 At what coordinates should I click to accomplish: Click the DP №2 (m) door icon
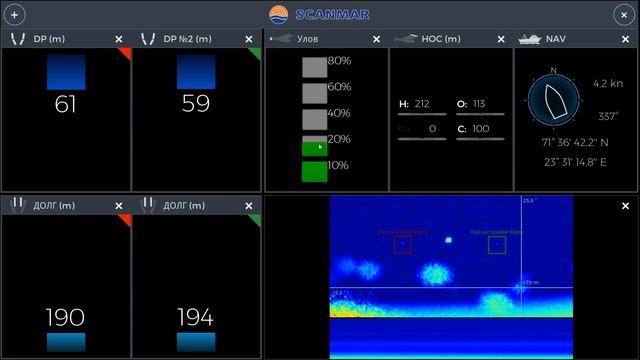[148, 39]
